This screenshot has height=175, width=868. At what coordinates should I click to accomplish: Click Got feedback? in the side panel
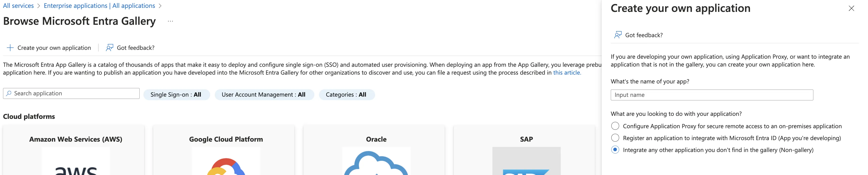pyautogui.click(x=644, y=35)
